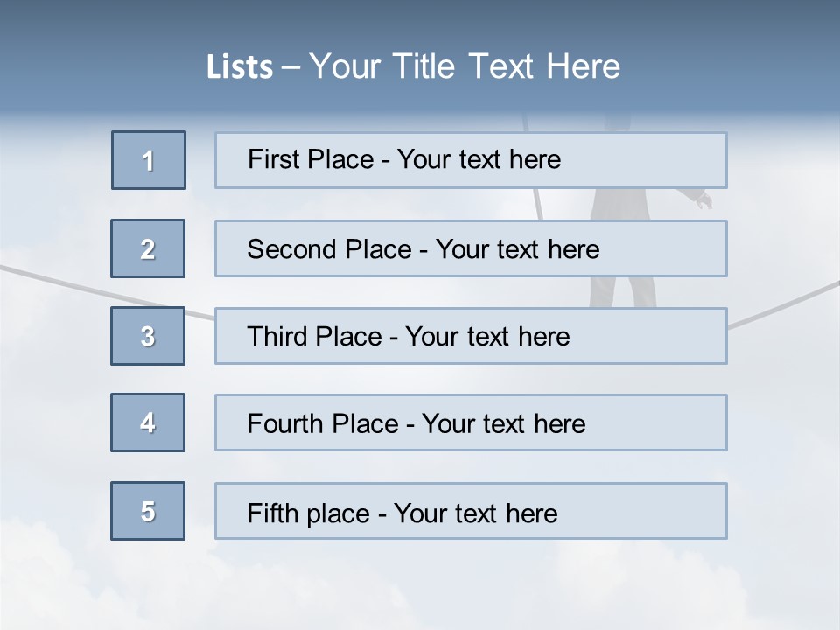
Task: Click the dash between 'Lists' and the title text
Action: click(x=290, y=67)
